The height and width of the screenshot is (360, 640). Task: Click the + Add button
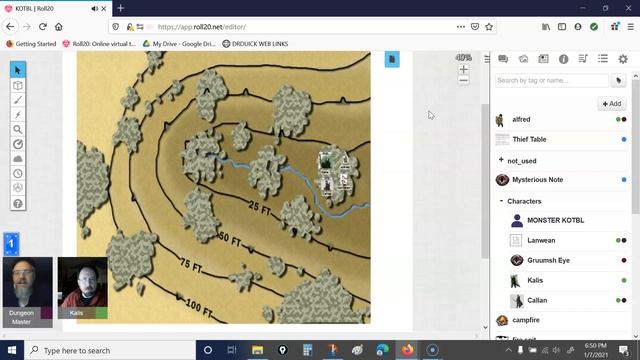612,104
